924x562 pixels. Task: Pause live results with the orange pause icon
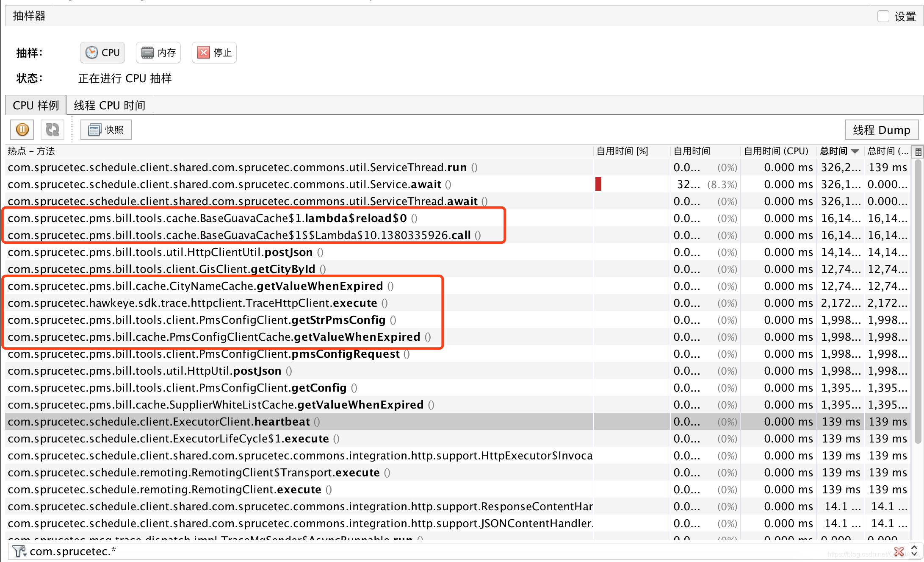click(22, 129)
